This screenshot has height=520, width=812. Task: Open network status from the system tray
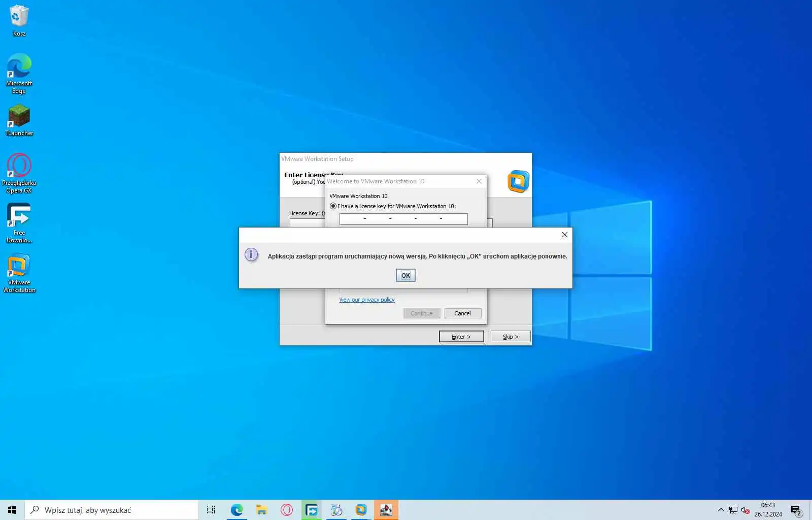[x=733, y=510]
